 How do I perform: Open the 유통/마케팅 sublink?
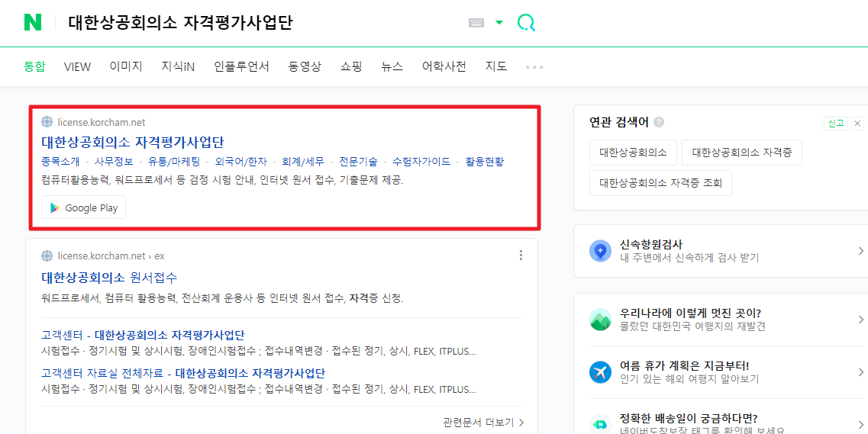click(x=174, y=162)
